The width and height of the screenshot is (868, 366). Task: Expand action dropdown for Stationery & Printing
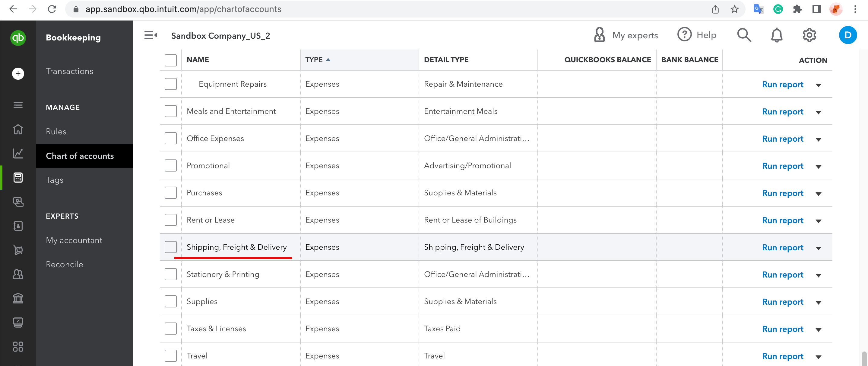(818, 275)
